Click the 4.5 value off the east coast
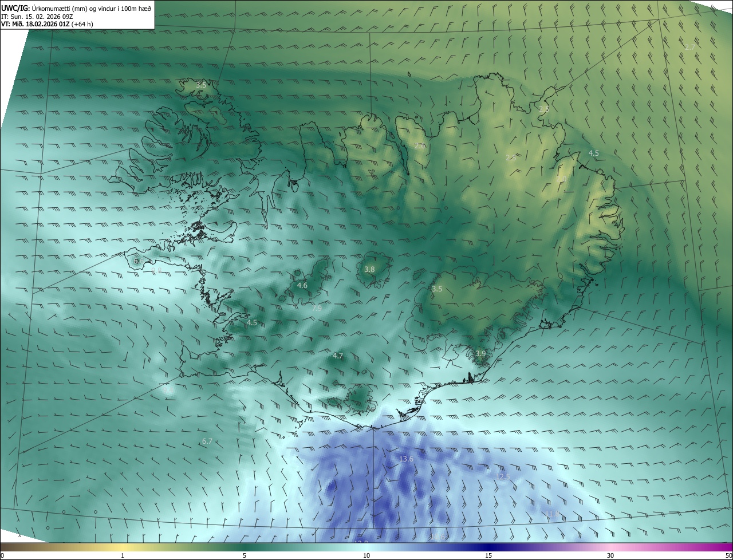Screen dimensions: 733x560 [x=594, y=153]
